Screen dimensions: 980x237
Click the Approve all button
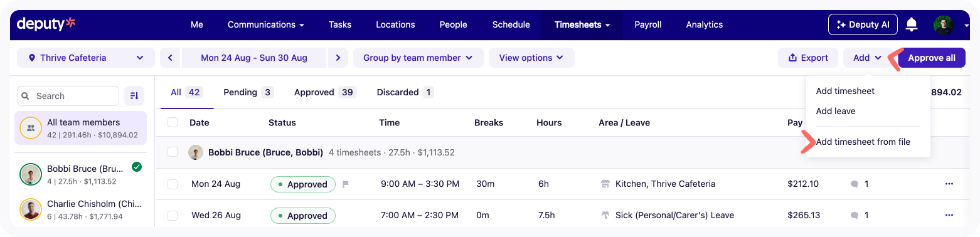[932, 58]
